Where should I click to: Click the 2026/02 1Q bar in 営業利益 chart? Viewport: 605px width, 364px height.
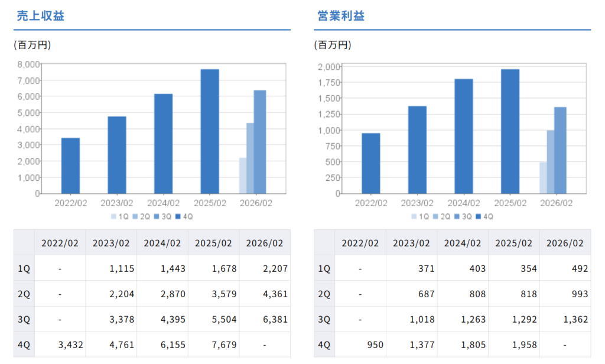pyautogui.click(x=543, y=177)
